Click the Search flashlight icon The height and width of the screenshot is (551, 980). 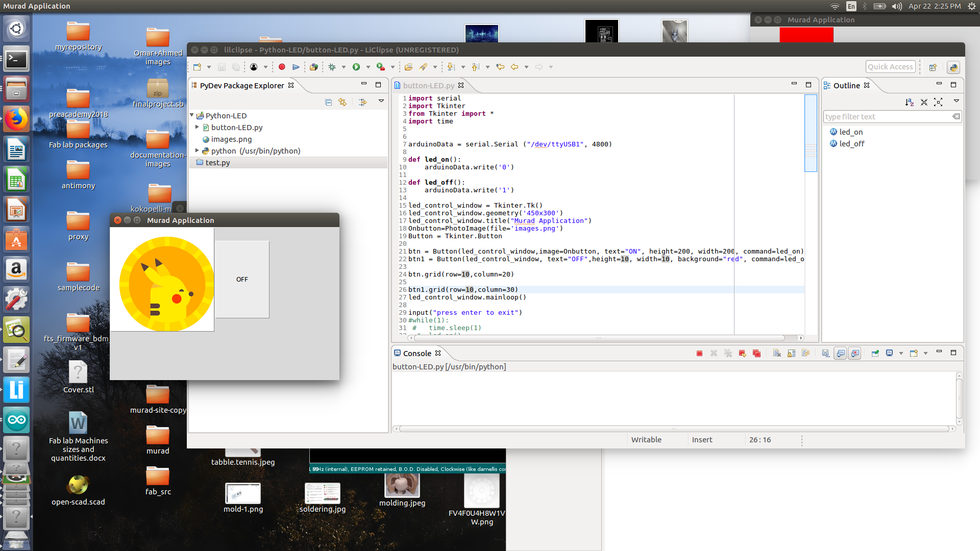[x=423, y=67]
